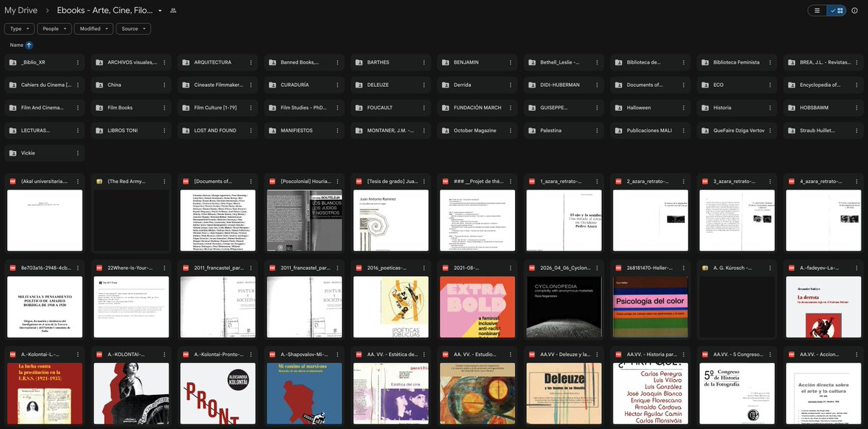Viewport: 868px width, 429px height.
Task: Open the LIBROS TONI folder
Action: (131, 130)
